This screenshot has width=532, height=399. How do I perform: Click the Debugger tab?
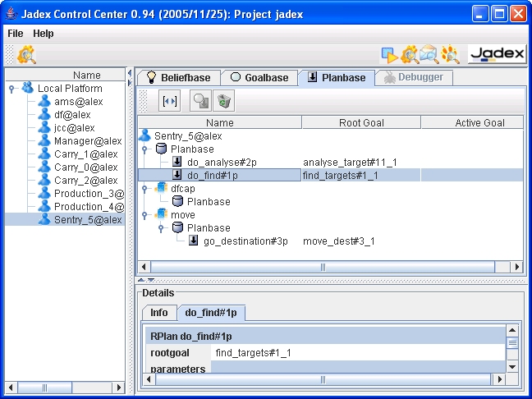coord(414,77)
